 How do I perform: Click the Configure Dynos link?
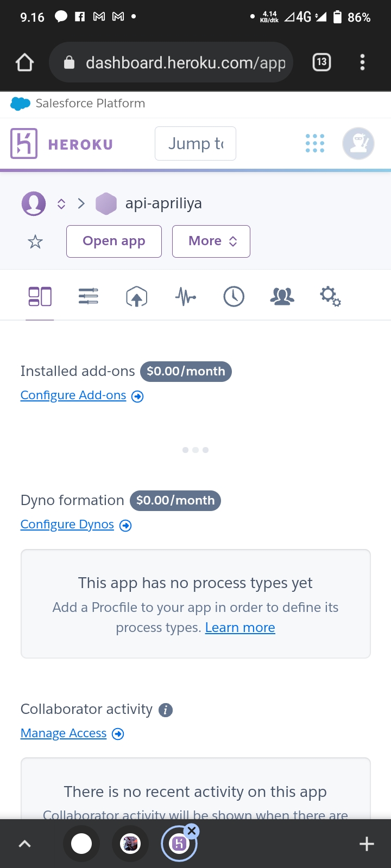(x=67, y=525)
